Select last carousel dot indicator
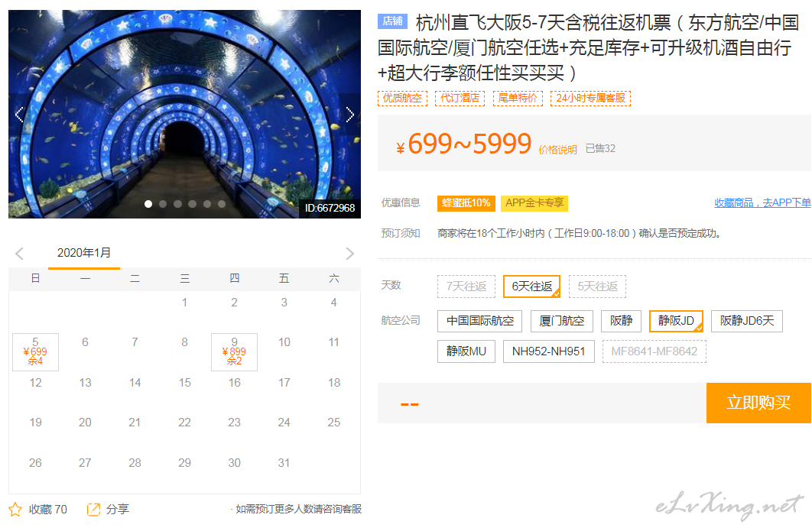Viewport: 812px width, 531px height. 222,204
